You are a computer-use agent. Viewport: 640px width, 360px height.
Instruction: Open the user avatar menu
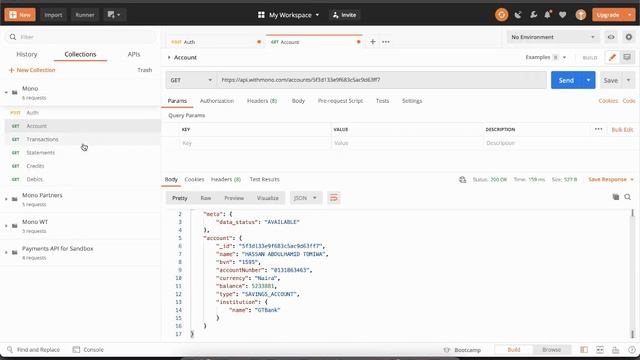point(580,15)
